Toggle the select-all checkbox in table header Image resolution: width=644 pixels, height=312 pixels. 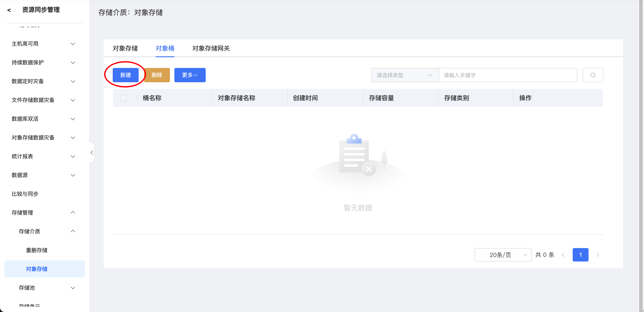click(123, 98)
